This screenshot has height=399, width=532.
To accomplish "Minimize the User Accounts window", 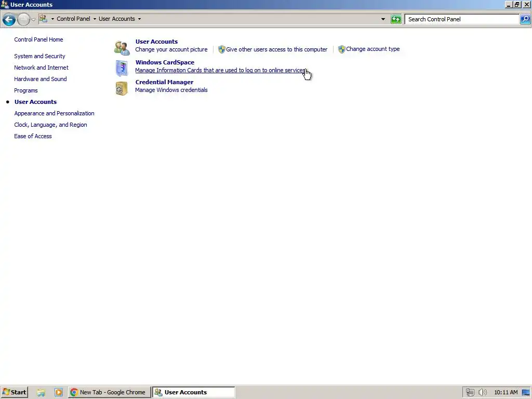I will [x=509, y=5].
